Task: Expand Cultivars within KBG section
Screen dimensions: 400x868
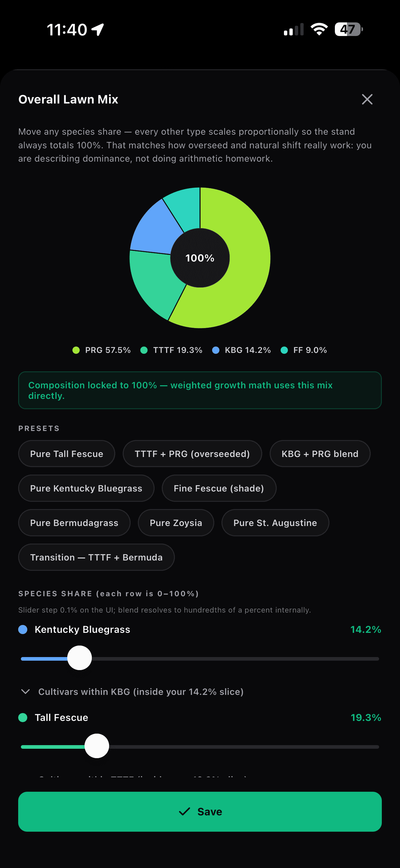Action: 132,692
